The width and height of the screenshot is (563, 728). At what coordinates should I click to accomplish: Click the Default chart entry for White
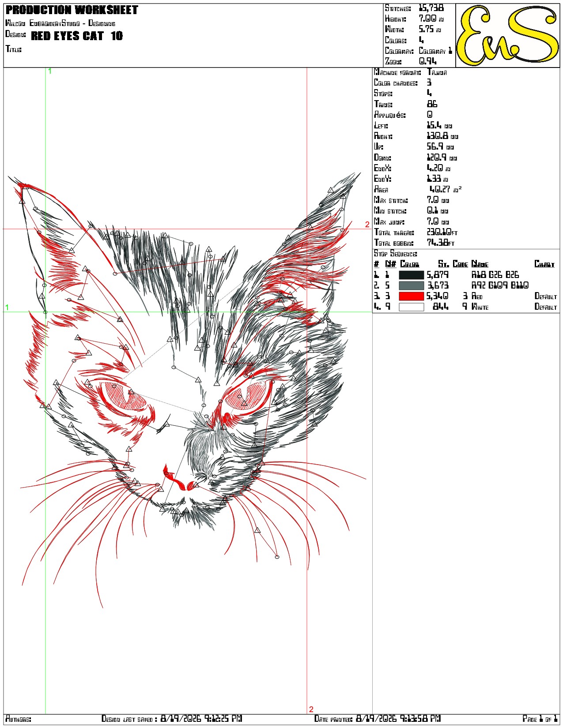(x=546, y=307)
